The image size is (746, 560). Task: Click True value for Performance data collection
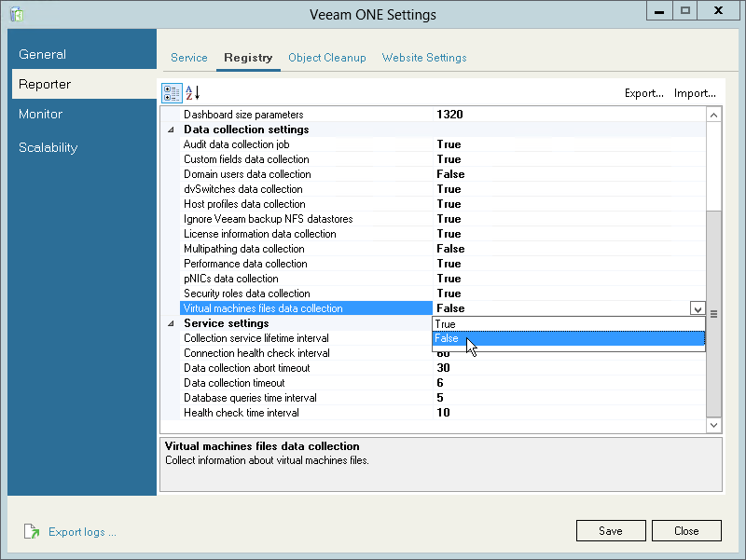point(449,264)
